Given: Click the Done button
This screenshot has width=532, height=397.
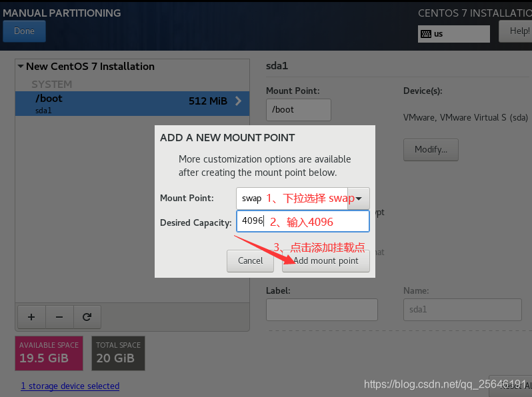Looking at the screenshot, I should (24, 31).
